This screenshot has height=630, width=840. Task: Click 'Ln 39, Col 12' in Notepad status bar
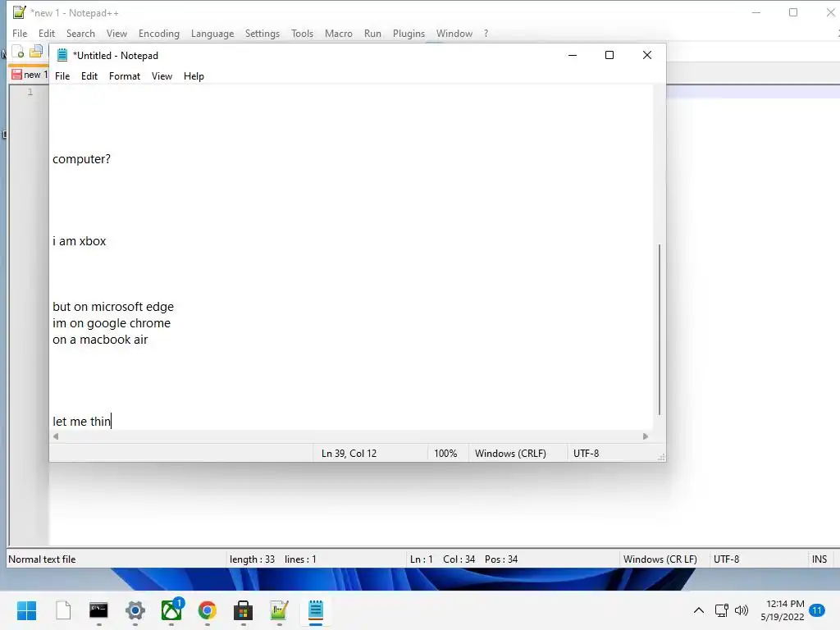(349, 453)
